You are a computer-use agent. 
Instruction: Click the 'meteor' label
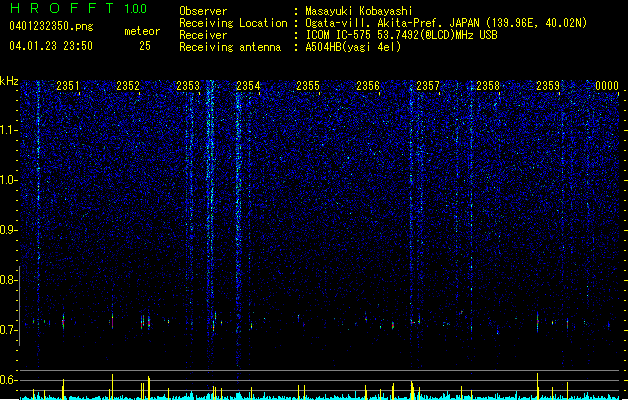pyautogui.click(x=142, y=31)
